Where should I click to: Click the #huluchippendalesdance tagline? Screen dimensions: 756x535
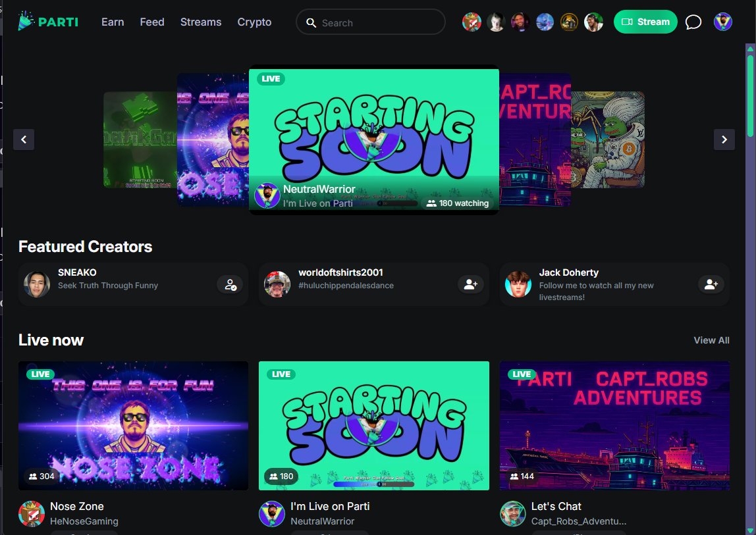346,286
